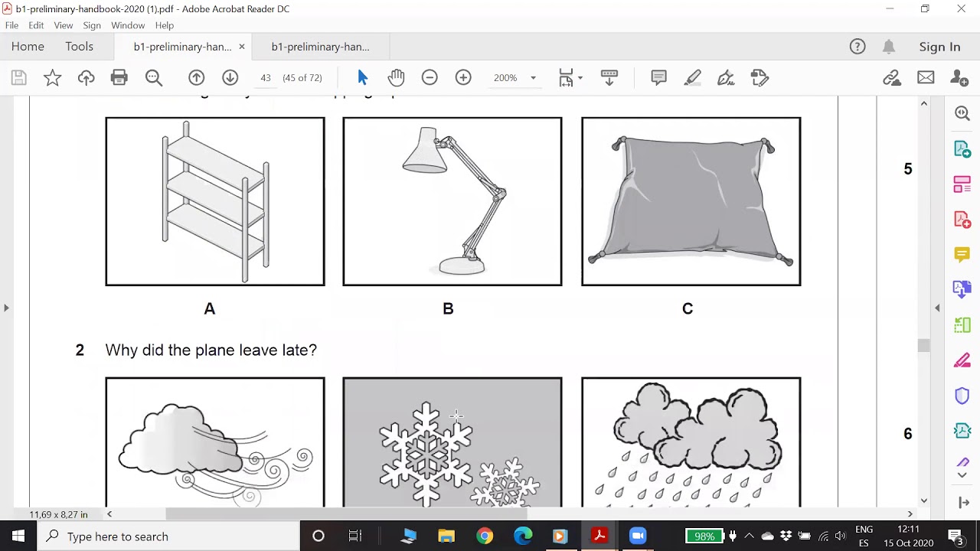
Task: Select the shelf picture option A
Action: click(x=215, y=201)
